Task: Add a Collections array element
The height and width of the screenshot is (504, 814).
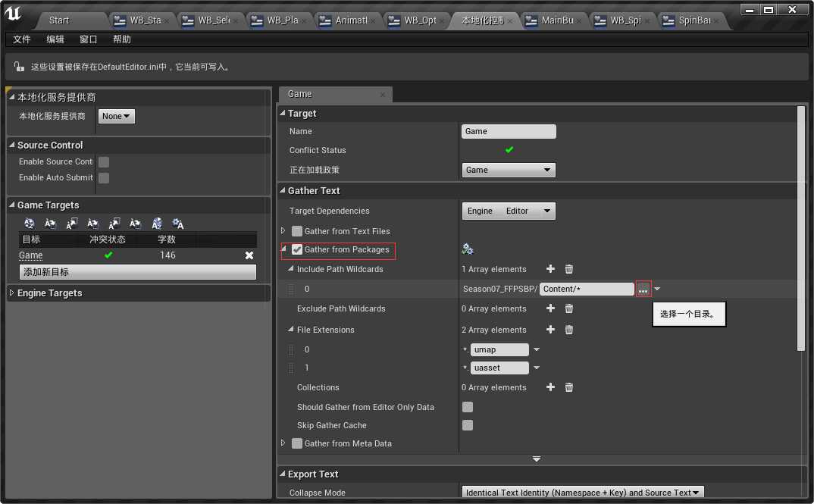Action: tap(550, 387)
